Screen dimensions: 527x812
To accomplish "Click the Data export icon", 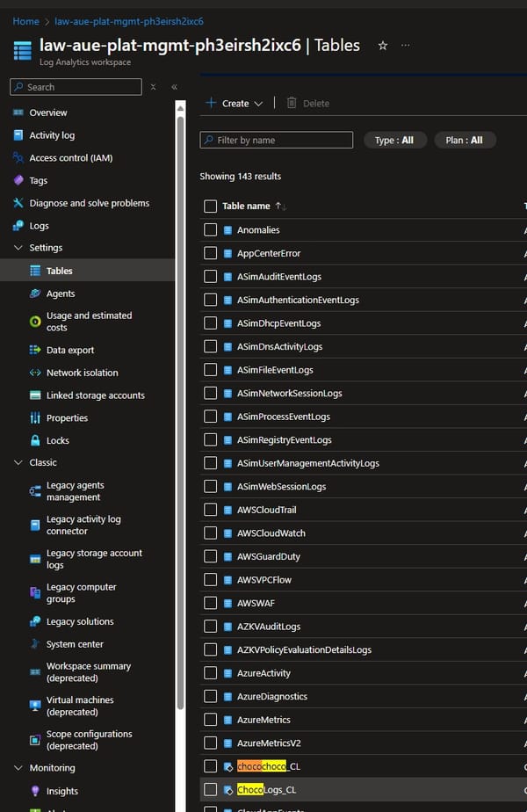I will point(35,350).
